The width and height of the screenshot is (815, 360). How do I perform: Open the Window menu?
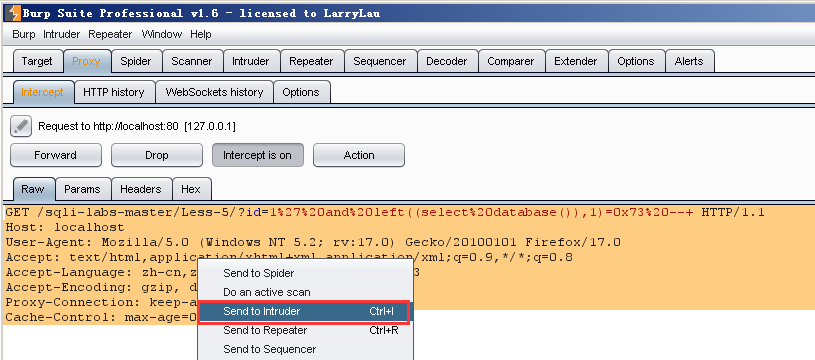tap(162, 34)
